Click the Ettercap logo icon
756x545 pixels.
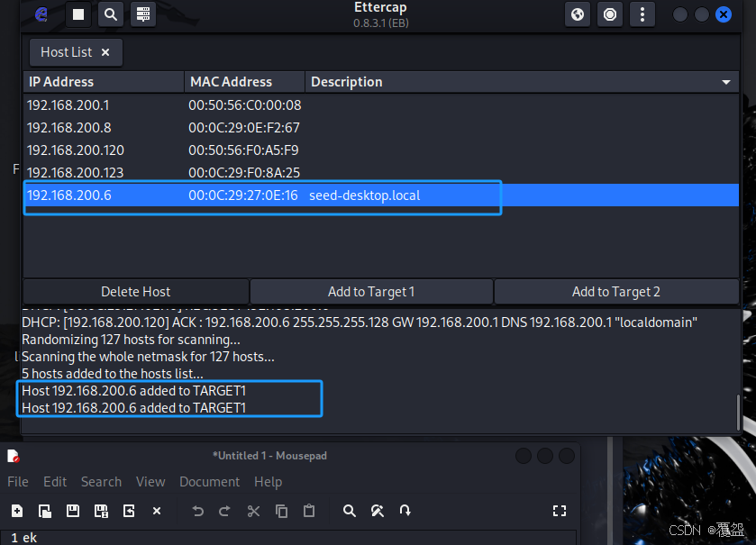click(41, 14)
